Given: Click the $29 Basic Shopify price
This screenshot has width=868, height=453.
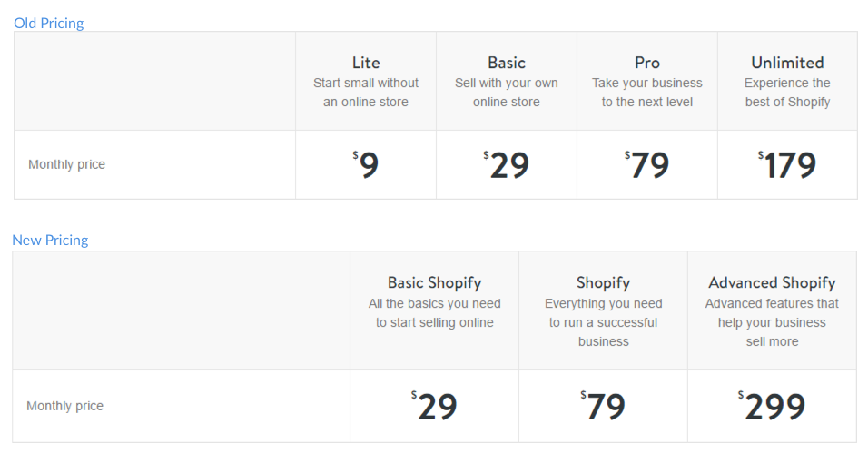Looking at the screenshot, I should (435, 407).
